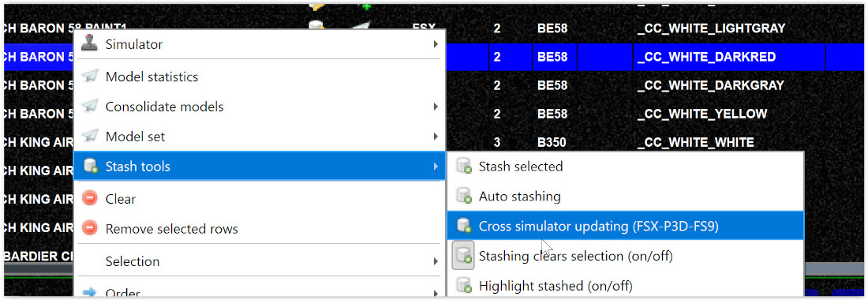Choose Remove selected rows

(260, 229)
